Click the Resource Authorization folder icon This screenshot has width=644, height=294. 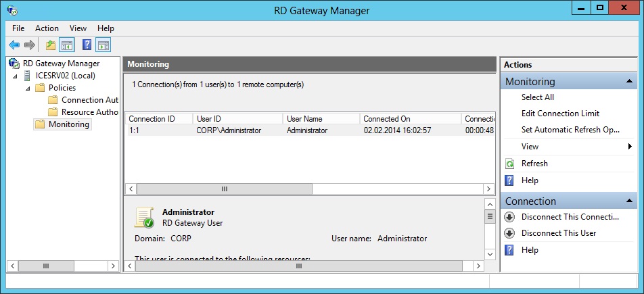click(x=53, y=112)
